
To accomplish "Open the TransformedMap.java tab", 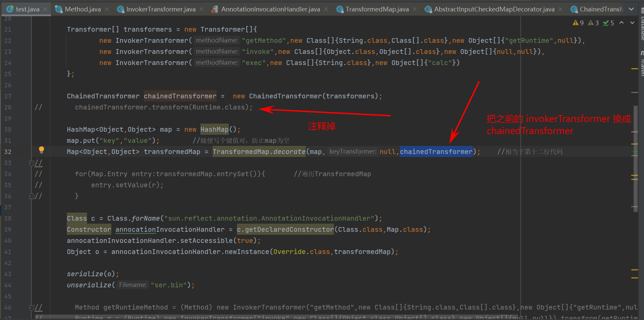I will point(377,9).
